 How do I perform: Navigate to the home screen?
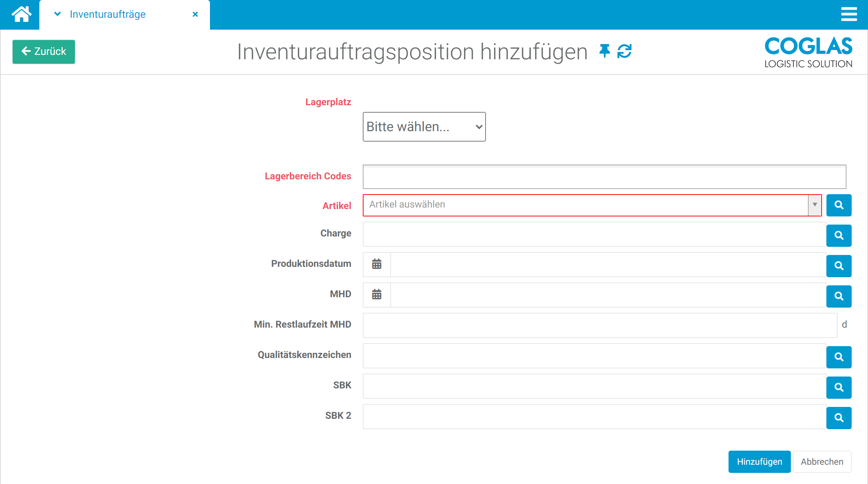[x=21, y=14]
